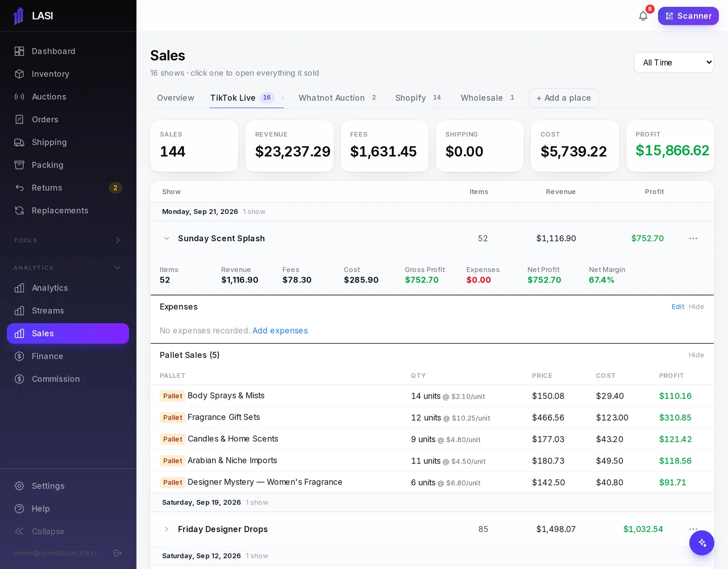Image resolution: width=728 pixels, height=569 pixels.
Task: Open the All Time date range dropdown
Action: tap(674, 62)
